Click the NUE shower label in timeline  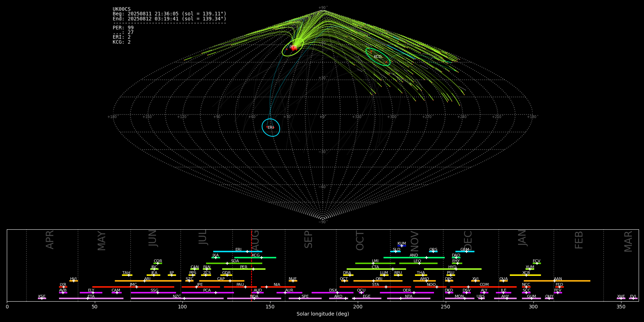pyautogui.click(x=293, y=279)
